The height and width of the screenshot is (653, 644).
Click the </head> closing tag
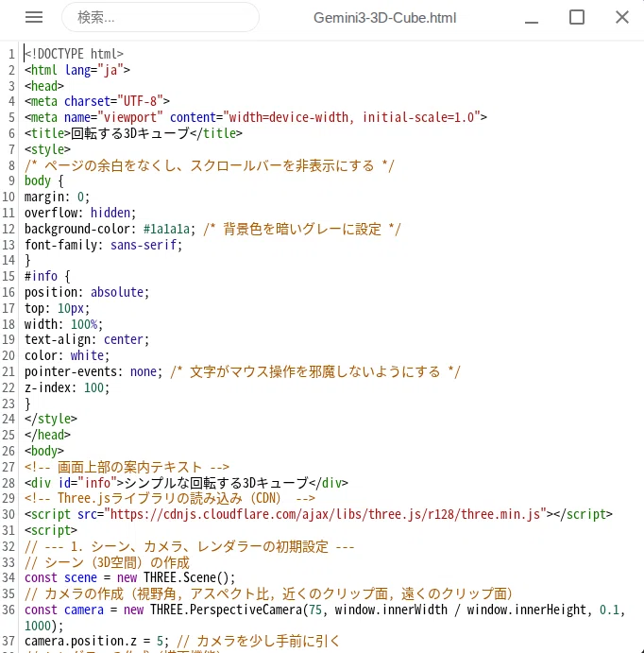pos(47,435)
